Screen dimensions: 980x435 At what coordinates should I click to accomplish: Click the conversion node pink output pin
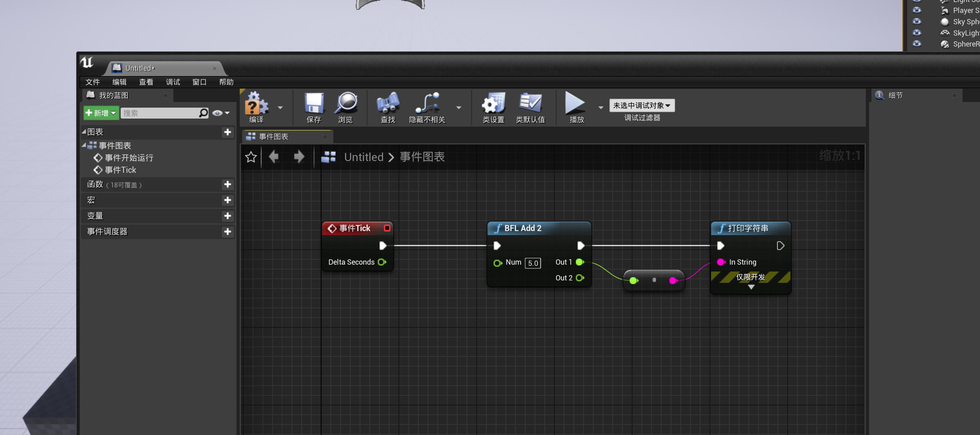pos(673,280)
